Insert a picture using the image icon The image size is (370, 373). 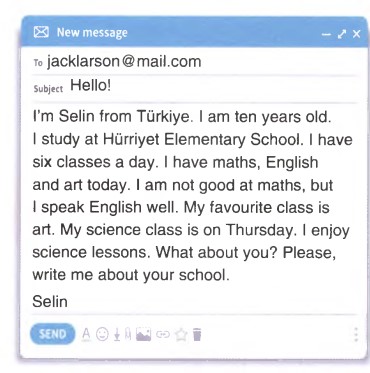pyautogui.click(x=144, y=334)
